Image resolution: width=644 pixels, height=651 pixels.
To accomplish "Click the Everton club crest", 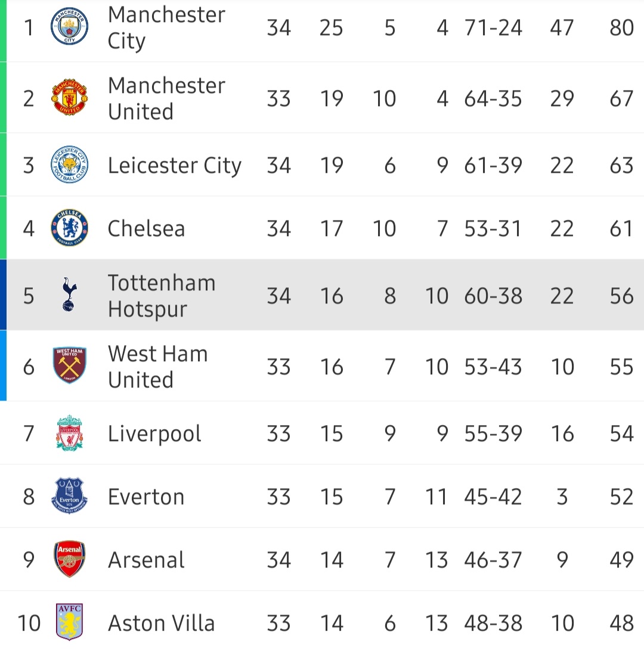I will coord(69,496).
